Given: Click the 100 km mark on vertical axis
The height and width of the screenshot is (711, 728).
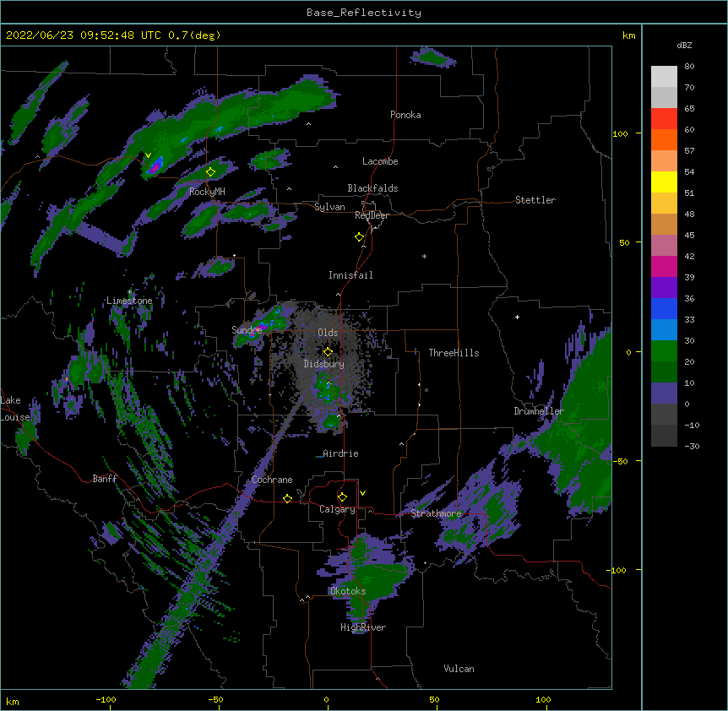Looking at the screenshot, I should tap(620, 133).
